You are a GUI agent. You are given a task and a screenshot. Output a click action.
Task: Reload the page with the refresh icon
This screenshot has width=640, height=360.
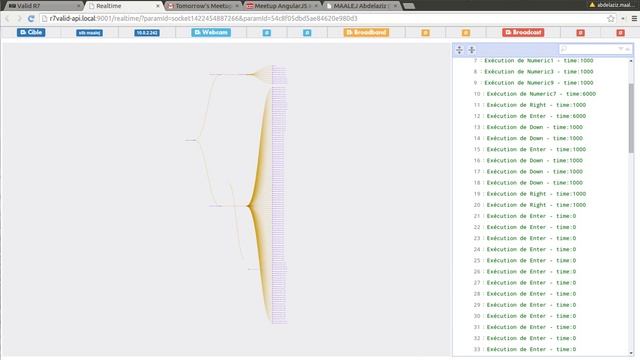31,18
